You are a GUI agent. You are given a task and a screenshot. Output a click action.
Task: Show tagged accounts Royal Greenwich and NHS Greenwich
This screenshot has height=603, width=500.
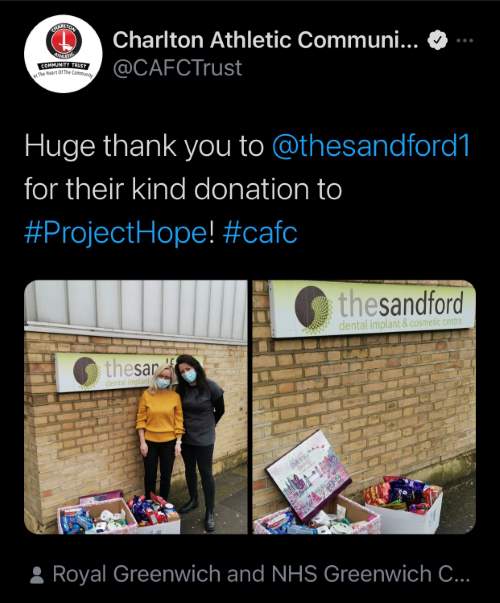(261, 574)
